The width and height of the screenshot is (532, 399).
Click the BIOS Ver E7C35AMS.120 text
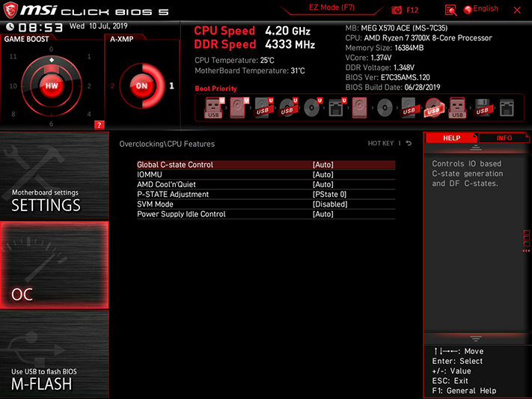pos(388,77)
